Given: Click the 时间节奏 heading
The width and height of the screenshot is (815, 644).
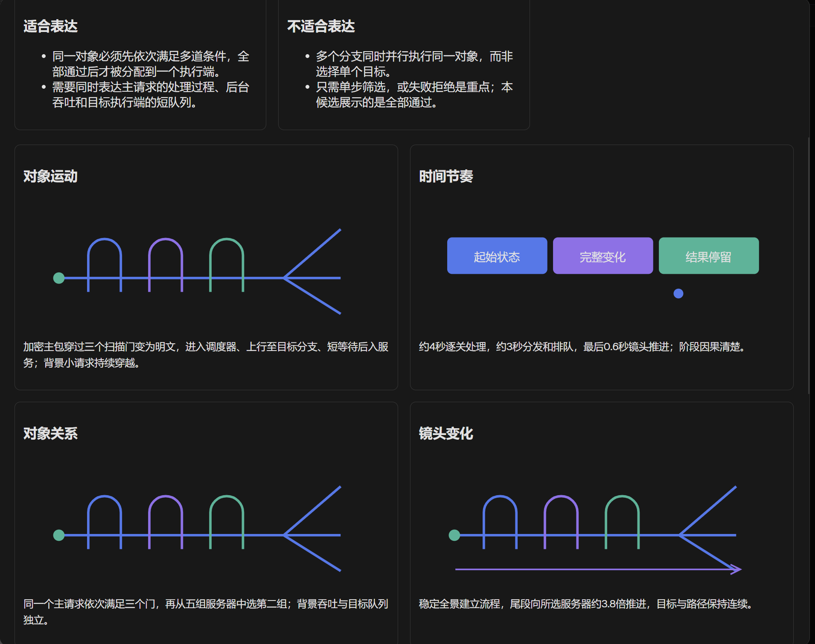Looking at the screenshot, I should pyautogui.click(x=446, y=176).
